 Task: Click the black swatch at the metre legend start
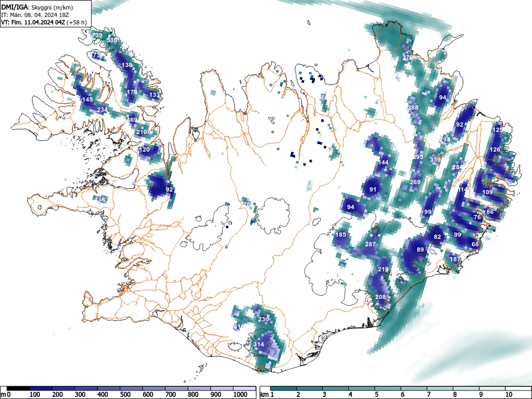click(x=18, y=388)
